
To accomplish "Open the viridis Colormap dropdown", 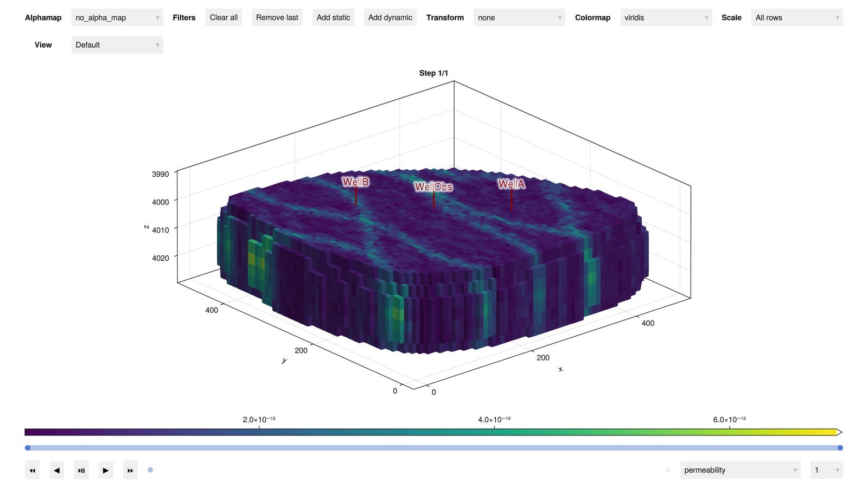I will [666, 17].
